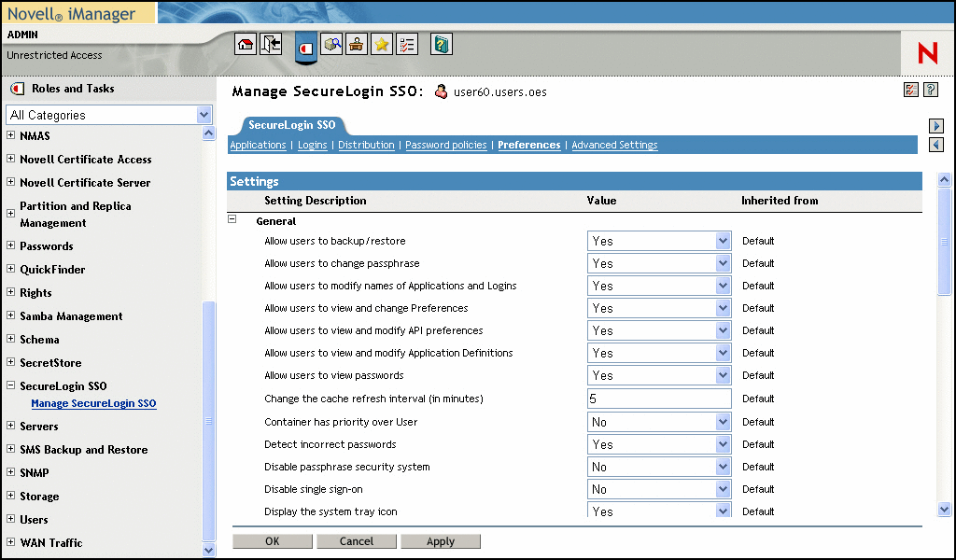The width and height of the screenshot is (956, 560).
Task: Open Roles and Tasks view icon
Action: pyautogui.click(x=306, y=48)
